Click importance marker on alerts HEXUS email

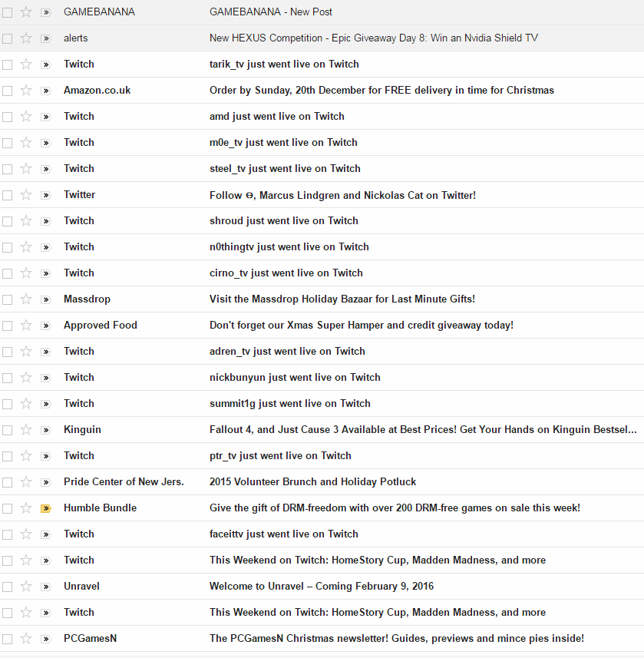coord(46,38)
